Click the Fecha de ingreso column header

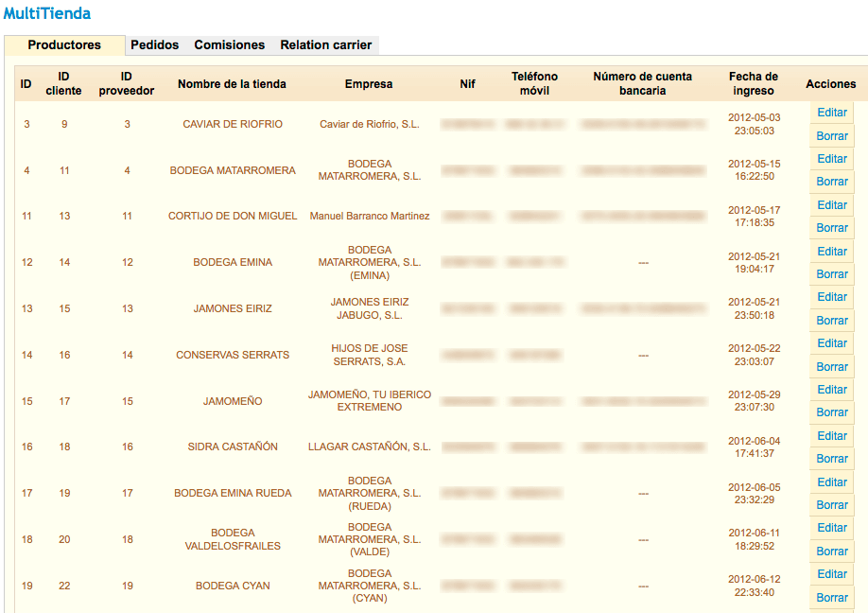pos(753,84)
